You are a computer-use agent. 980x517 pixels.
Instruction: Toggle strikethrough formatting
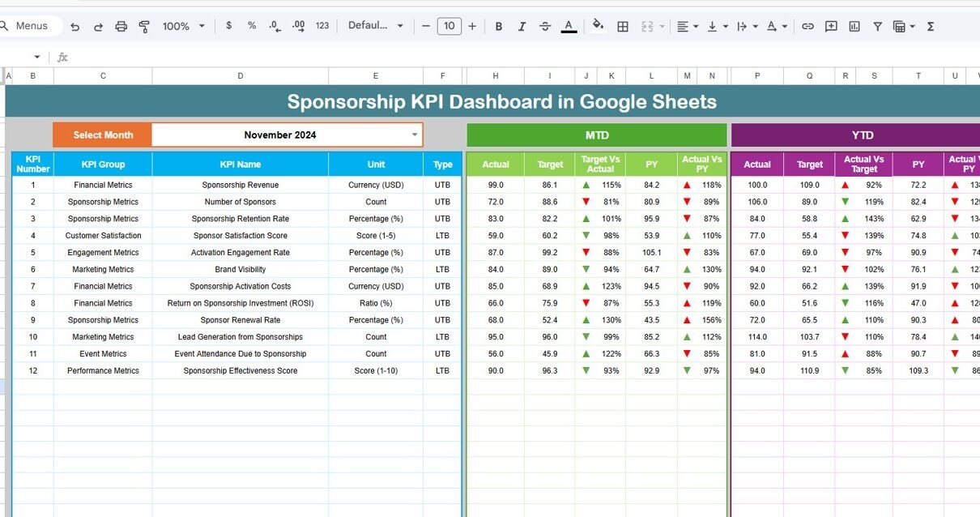[x=545, y=26]
